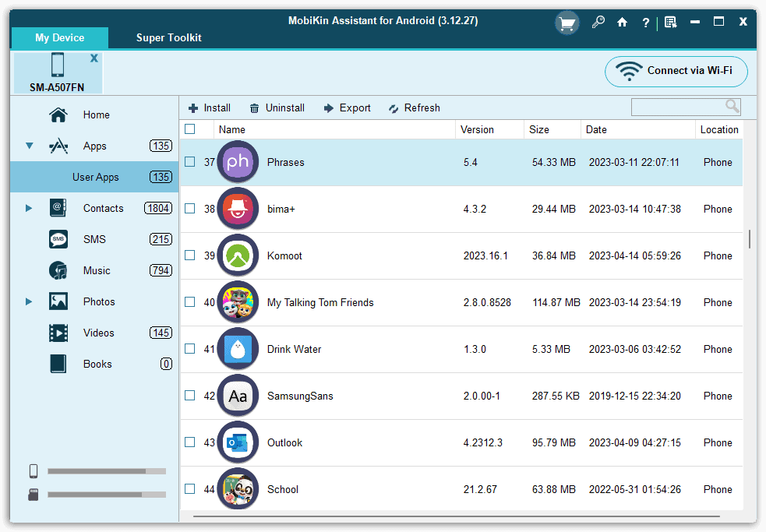Expand the Photos tree arrow
766x532 pixels.
pos(29,301)
